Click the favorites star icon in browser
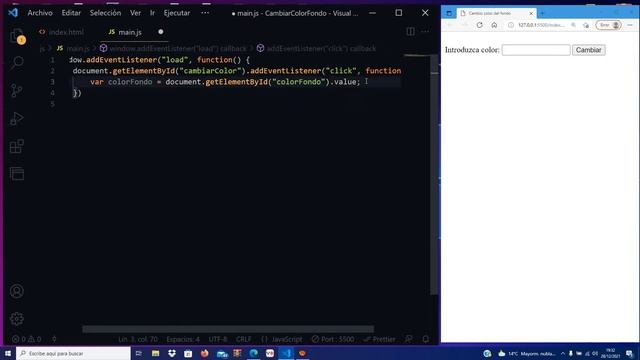 click(586, 25)
